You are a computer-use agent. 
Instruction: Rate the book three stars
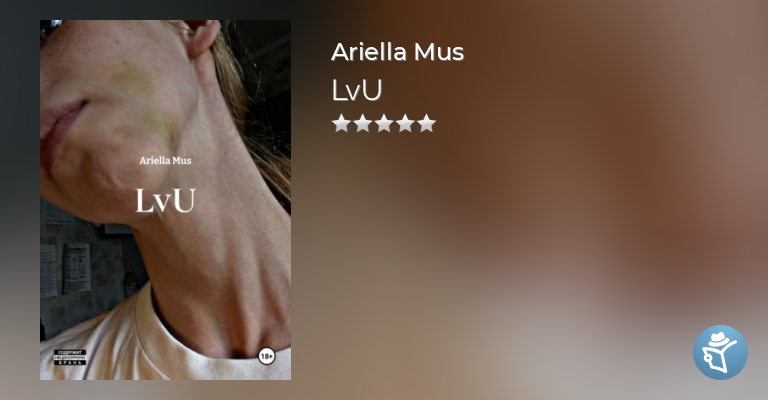[x=384, y=124]
